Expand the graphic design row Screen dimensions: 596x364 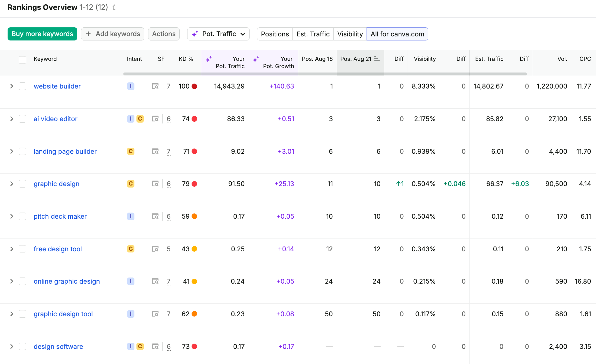click(x=12, y=184)
